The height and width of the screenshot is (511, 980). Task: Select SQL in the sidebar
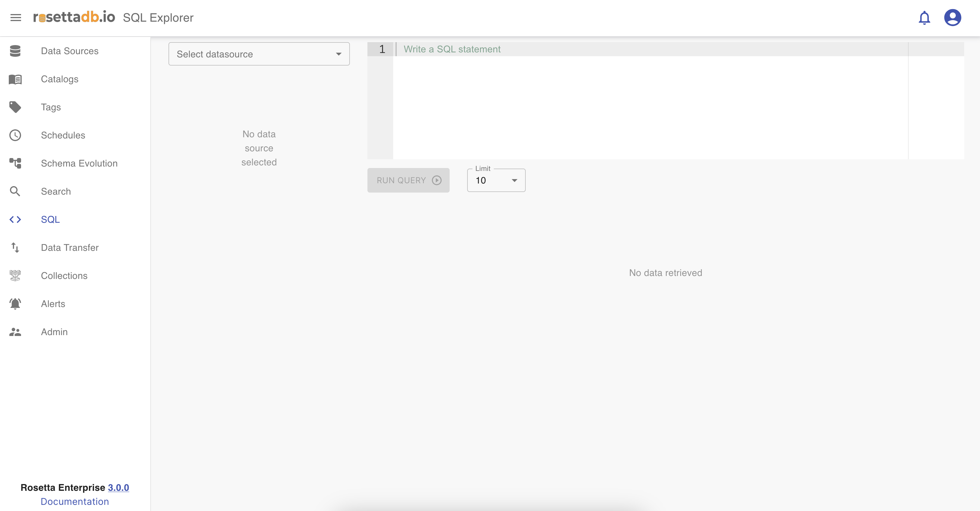[50, 220]
